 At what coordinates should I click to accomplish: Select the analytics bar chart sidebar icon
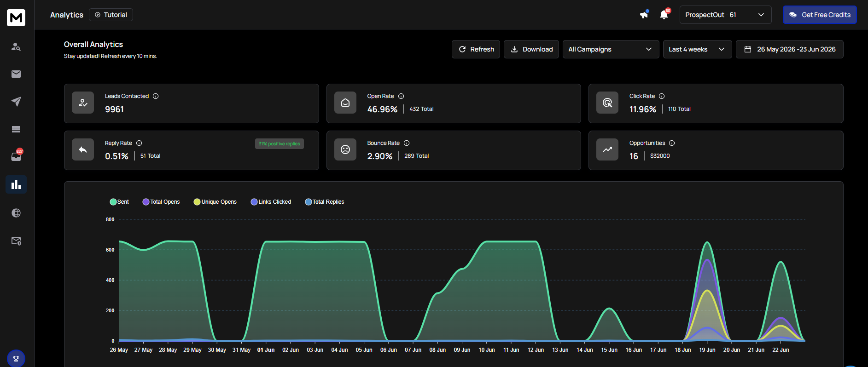tap(16, 184)
